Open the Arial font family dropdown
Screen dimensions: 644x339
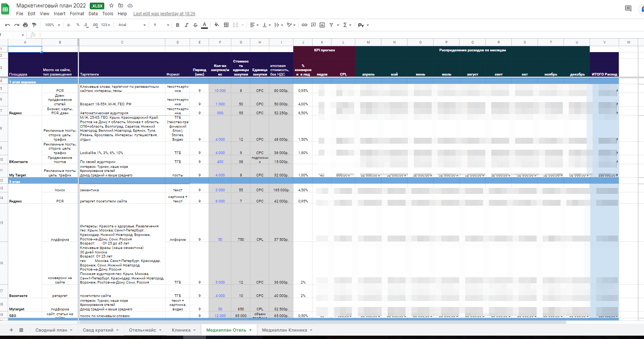(132, 25)
